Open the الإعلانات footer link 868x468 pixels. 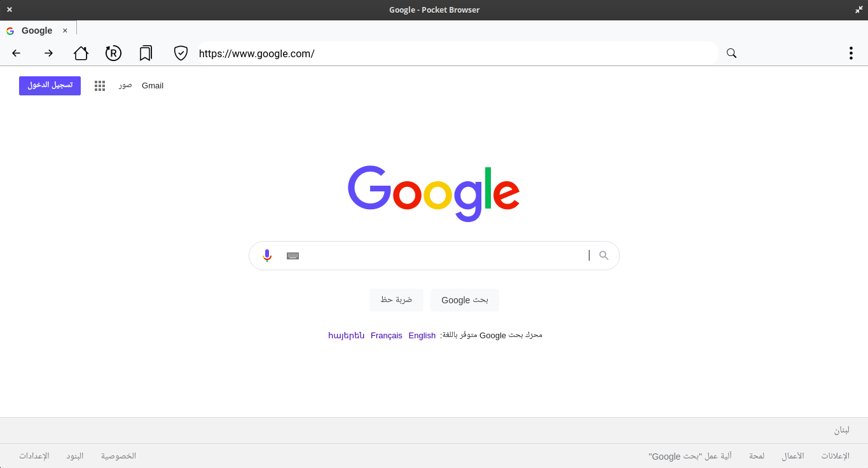coord(835,456)
